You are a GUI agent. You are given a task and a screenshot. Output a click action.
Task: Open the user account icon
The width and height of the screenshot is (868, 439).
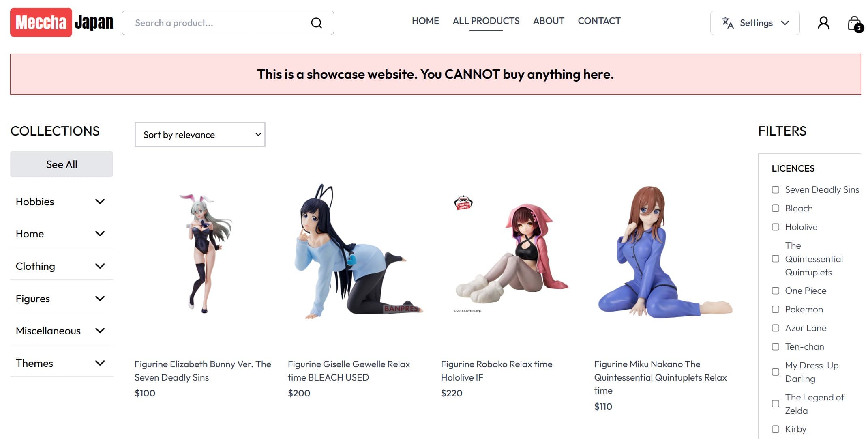(x=823, y=23)
